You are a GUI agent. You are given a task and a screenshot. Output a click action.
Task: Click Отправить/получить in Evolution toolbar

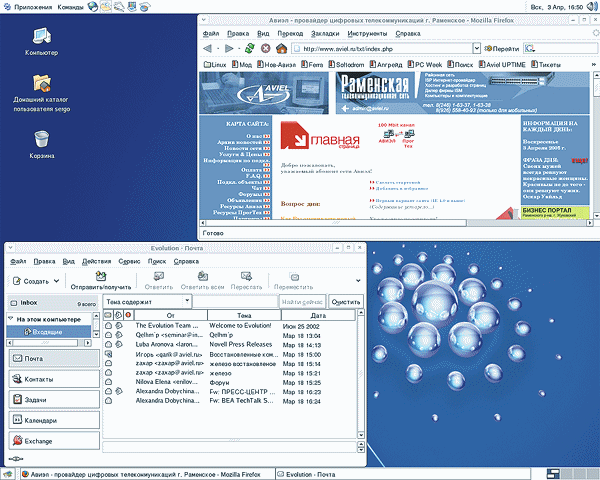click(101, 280)
